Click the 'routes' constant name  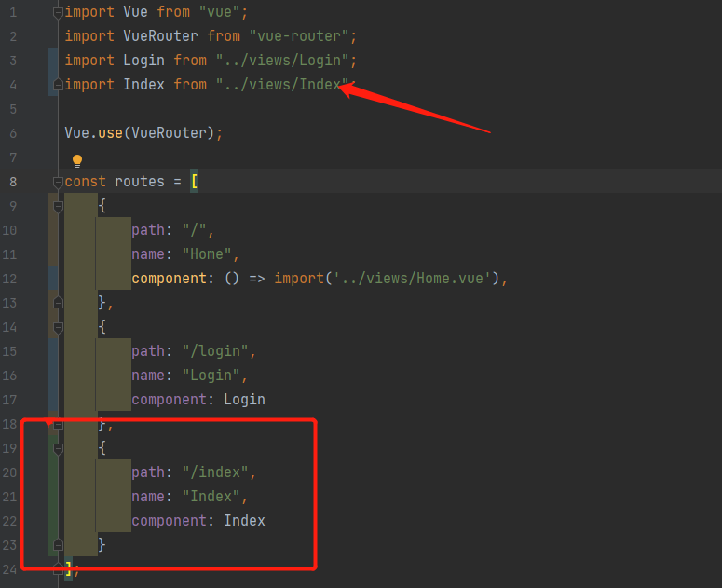point(140,182)
